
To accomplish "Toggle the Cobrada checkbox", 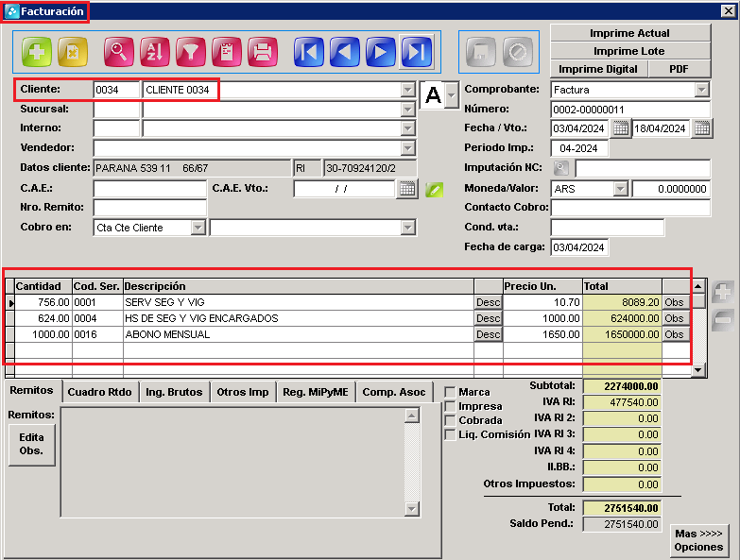I will pos(451,420).
